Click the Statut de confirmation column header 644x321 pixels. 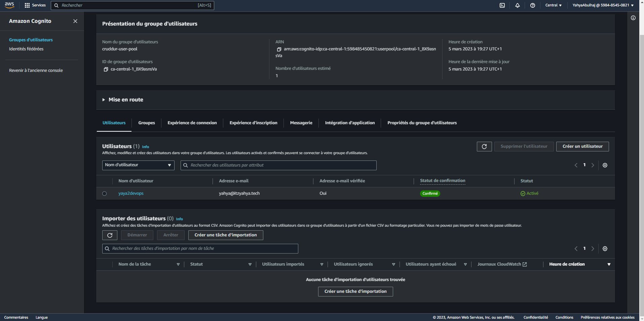click(443, 181)
